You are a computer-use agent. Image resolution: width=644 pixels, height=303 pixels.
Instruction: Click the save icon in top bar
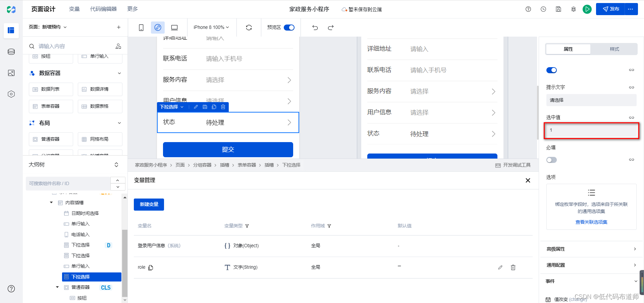(x=558, y=9)
